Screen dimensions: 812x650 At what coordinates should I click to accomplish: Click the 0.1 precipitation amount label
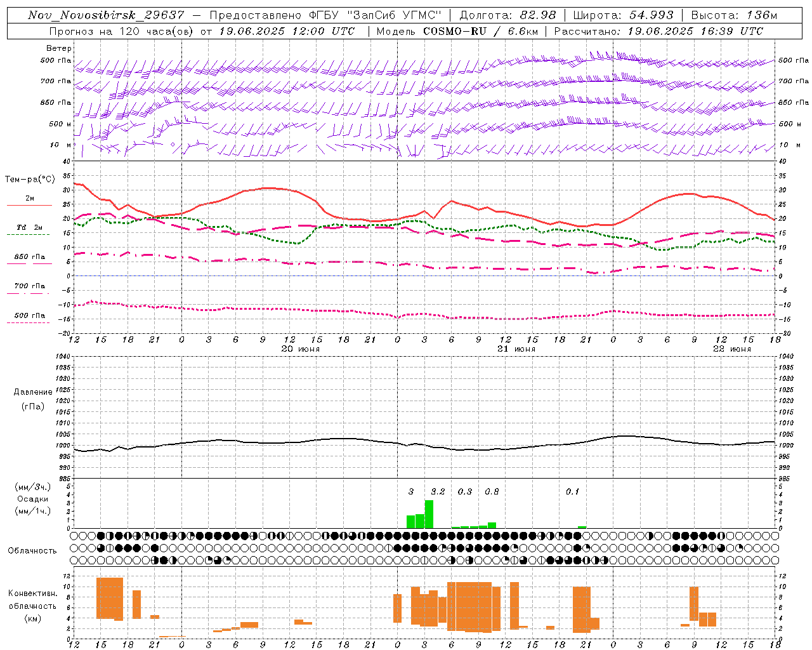[573, 491]
